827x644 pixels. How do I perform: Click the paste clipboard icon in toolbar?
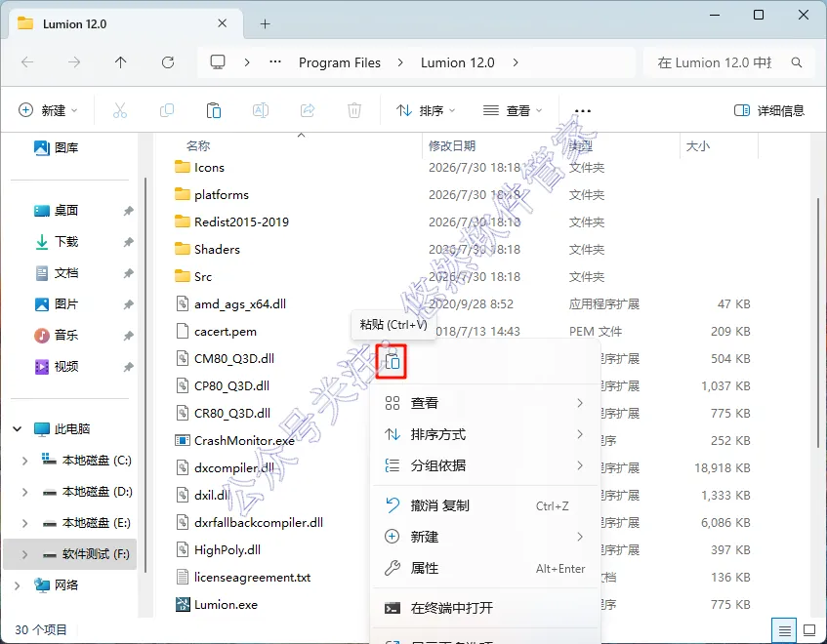point(214,110)
